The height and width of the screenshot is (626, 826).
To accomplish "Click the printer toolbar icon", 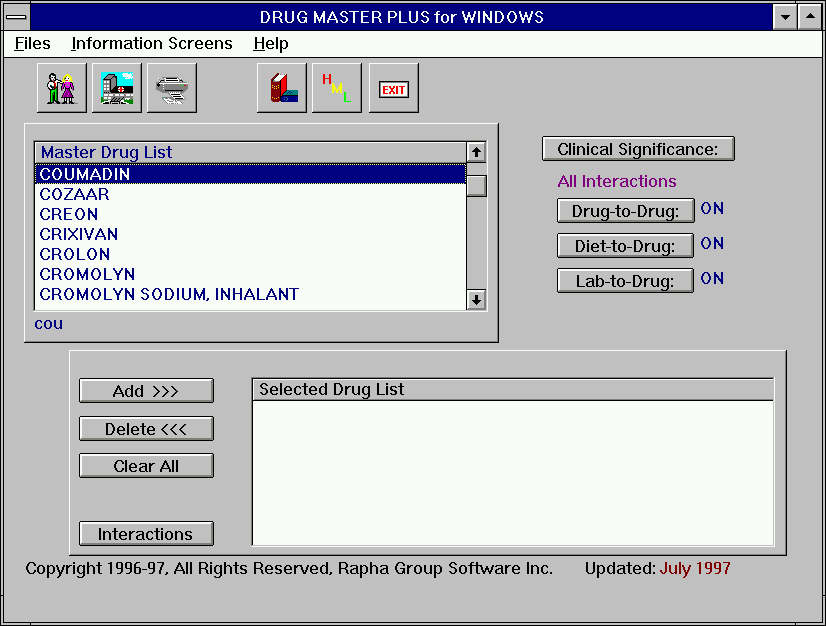I will click(172, 88).
